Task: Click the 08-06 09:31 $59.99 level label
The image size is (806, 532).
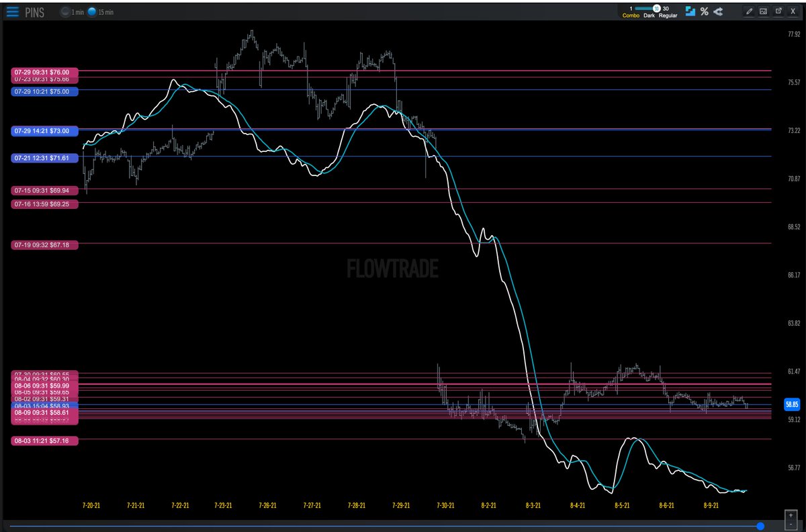Action: coord(45,386)
